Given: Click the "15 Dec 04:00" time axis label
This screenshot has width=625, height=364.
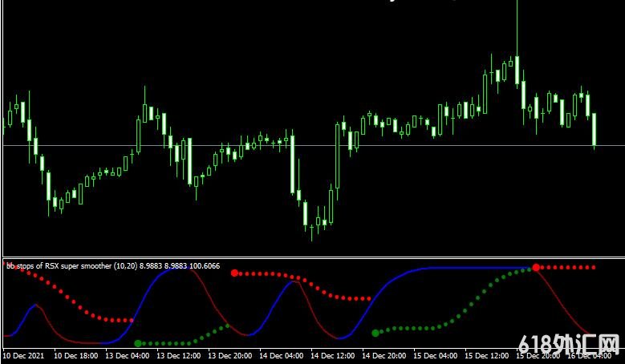Looking at the screenshot, I should (436, 355).
